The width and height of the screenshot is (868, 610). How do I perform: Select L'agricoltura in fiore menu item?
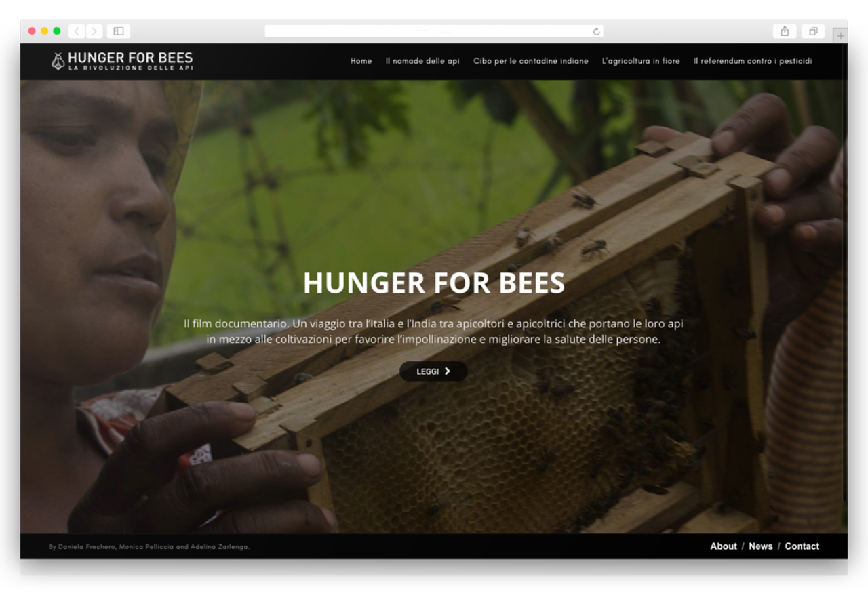[641, 61]
